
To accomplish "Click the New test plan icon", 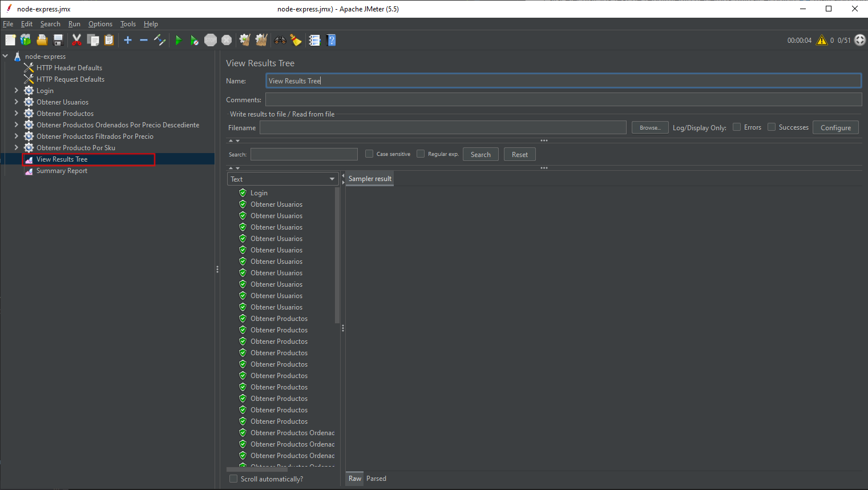I will coord(10,40).
